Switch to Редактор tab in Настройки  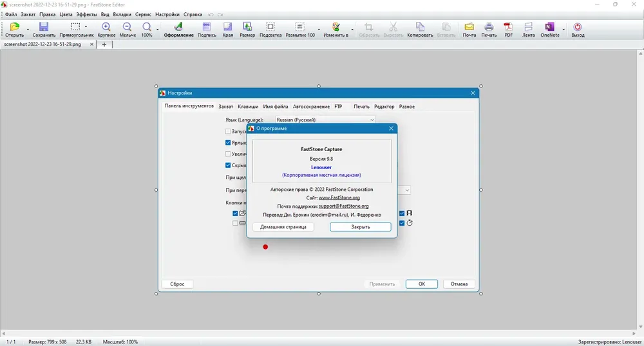coord(384,107)
